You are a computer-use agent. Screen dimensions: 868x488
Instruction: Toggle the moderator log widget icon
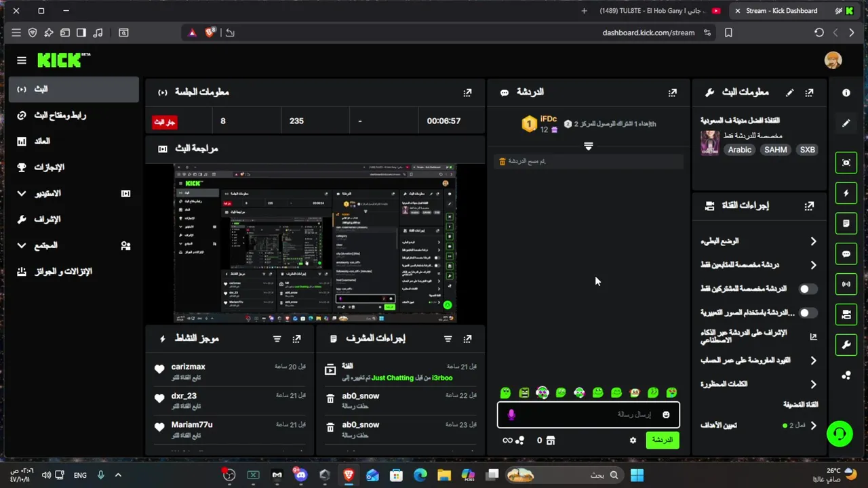[x=846, y=223]
